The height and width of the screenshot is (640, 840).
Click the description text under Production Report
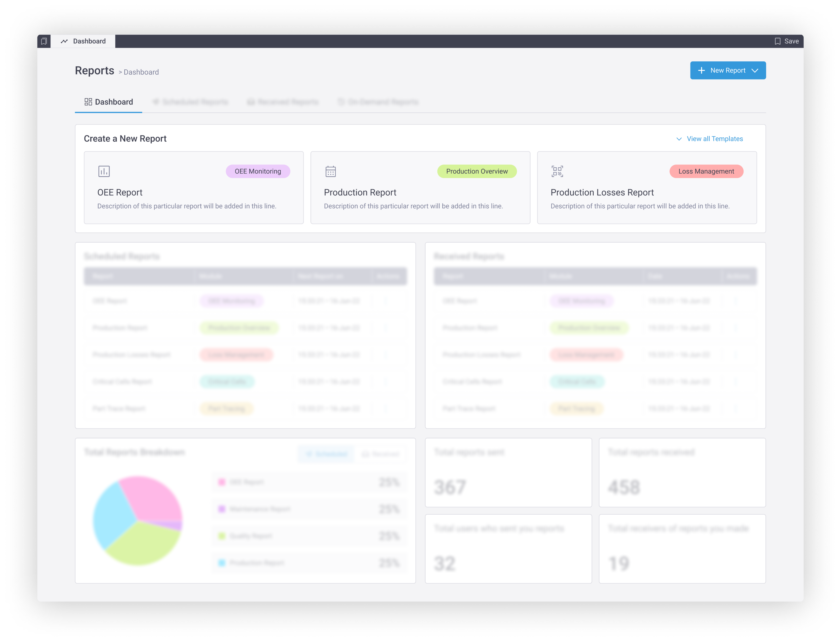[x=413, y=206]
